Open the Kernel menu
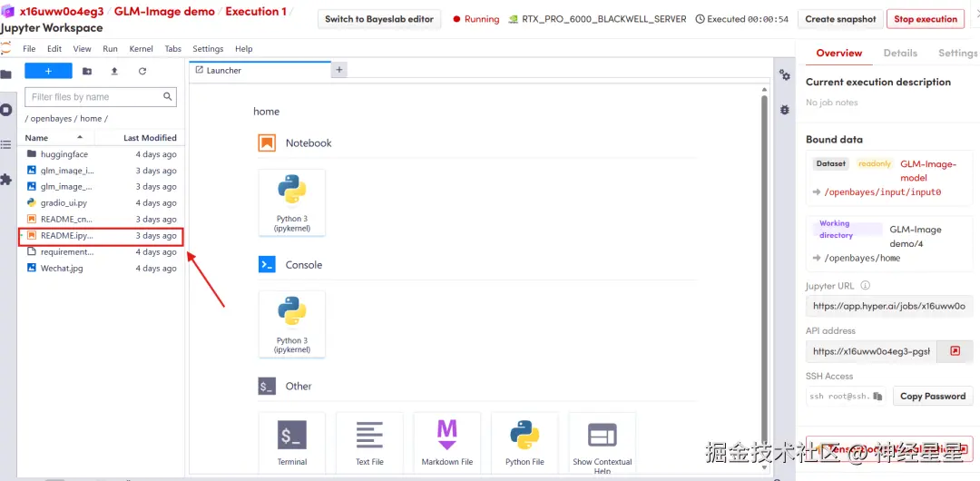This screenshot has width=980, height=481. click(142, 49)
